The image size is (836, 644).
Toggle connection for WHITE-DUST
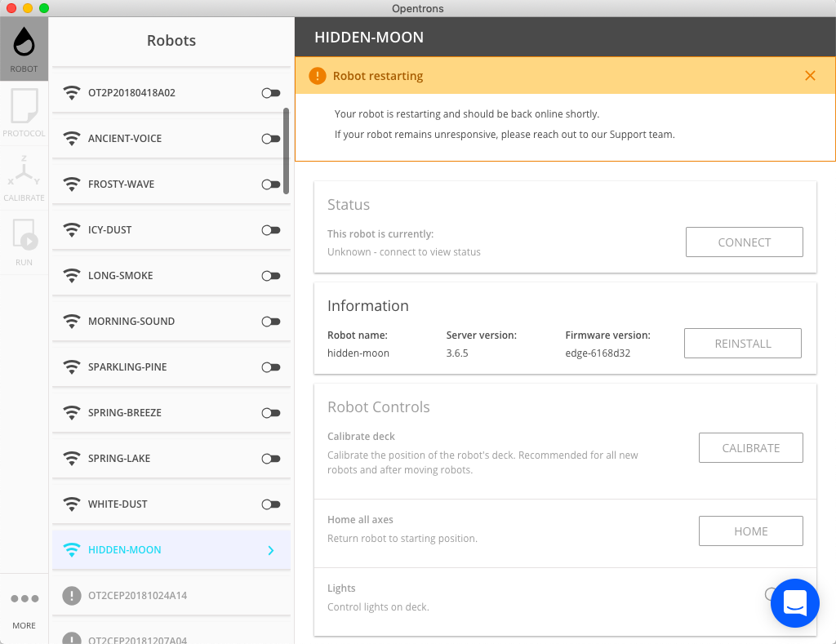click(271, 504)
